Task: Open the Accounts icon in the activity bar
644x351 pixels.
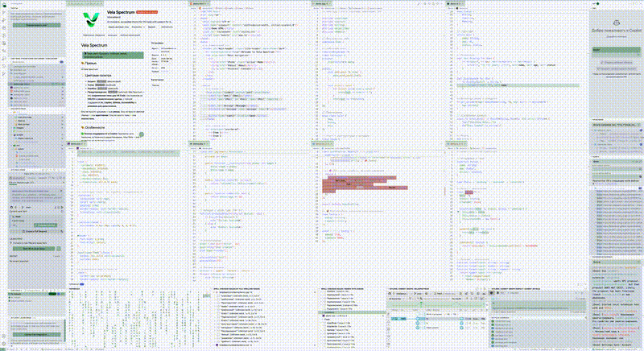Action: 4,337
